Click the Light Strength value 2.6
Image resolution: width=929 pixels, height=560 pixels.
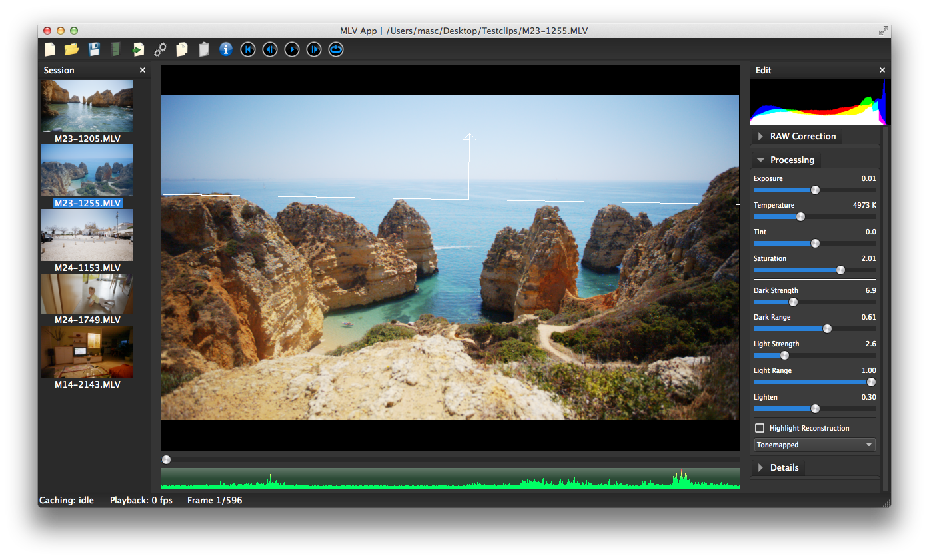(870, 344)
